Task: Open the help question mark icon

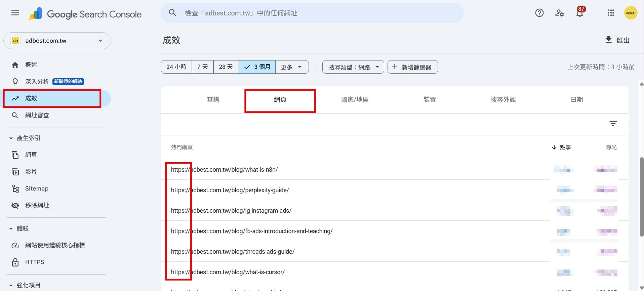Action: coord(539,13)
